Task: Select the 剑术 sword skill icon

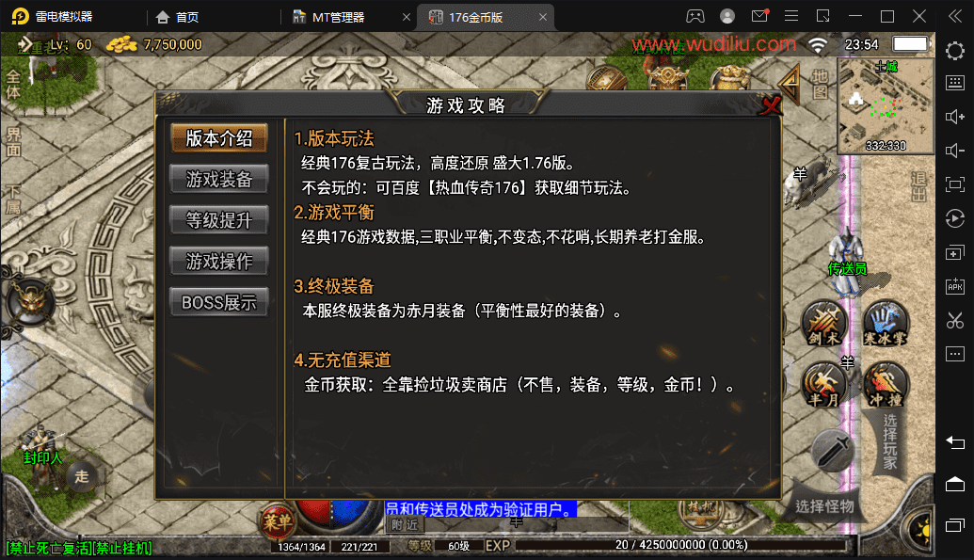Action: pos(824,323)
